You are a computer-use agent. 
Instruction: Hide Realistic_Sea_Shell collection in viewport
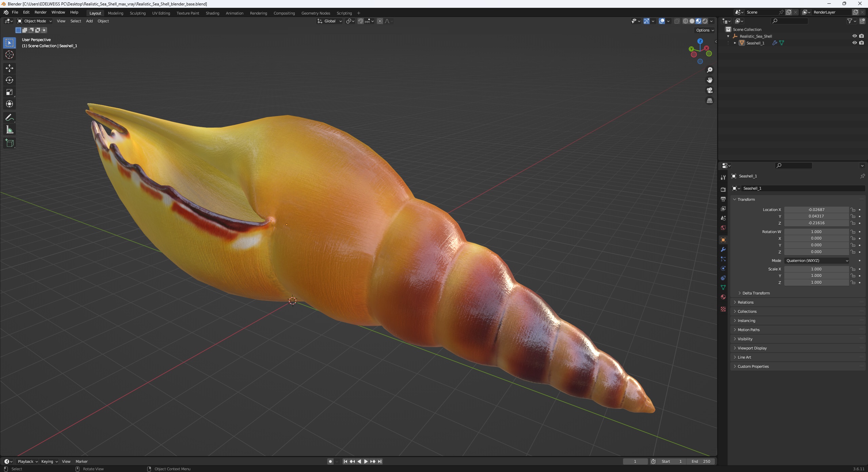point(854,36)
